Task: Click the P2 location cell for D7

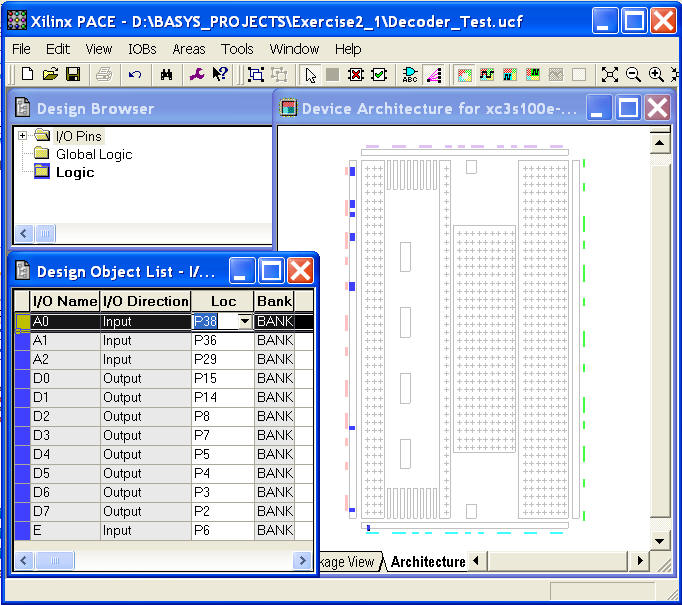Action: [x=222, y=511]
